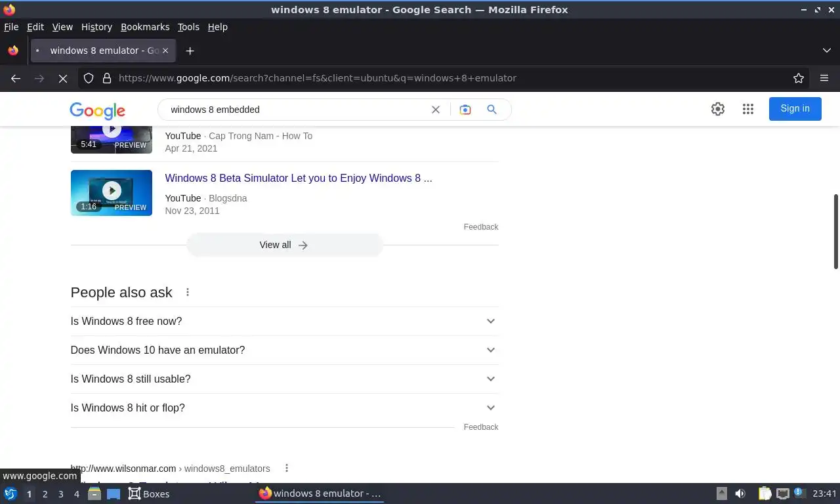Open the clipboard manager tray icon
This screenshot has width=840, height=504.
click(x=765, y=493)
